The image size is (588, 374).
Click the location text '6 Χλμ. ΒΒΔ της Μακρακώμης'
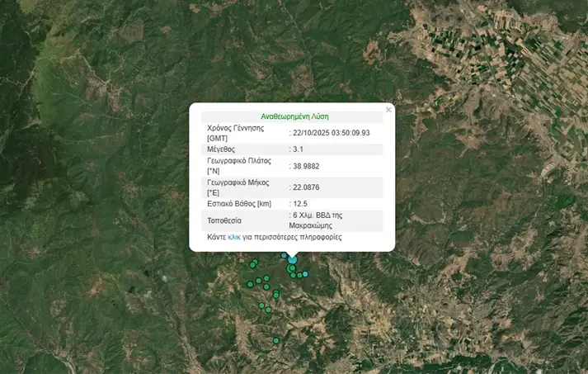coord(317,220)
